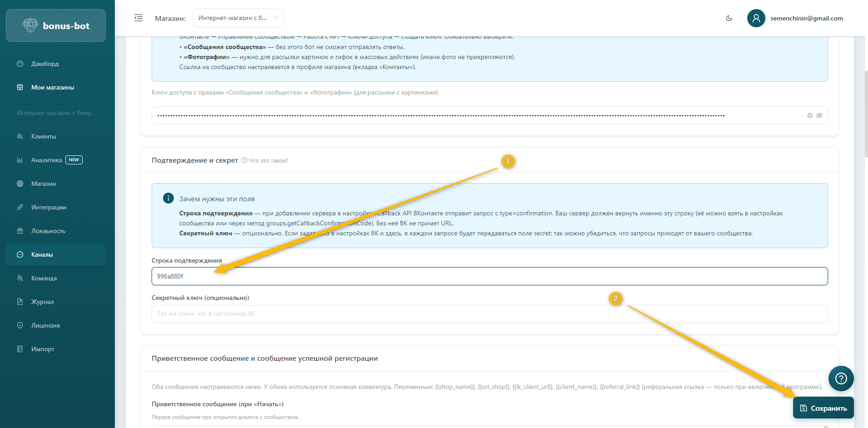The height and width of the screenshot is (428, 868).
Task: Toggle dark mode moon icon
Action: (x=729, y=18)
